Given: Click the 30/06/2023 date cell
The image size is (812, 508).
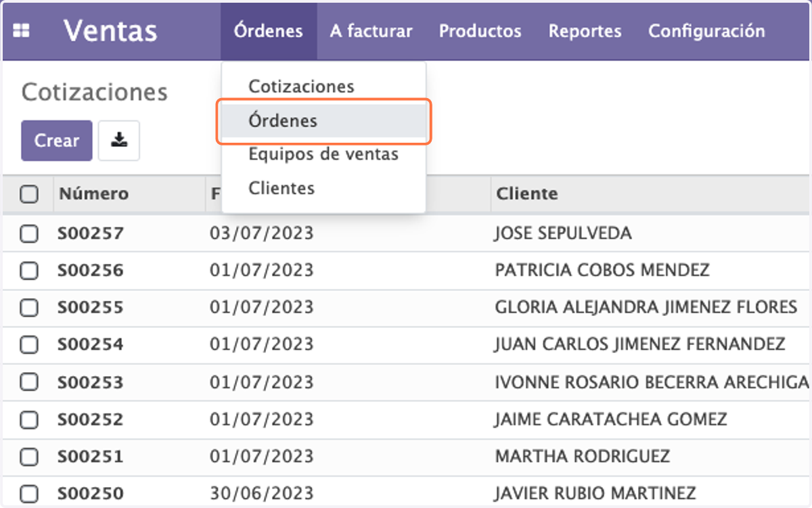Looking at the screenshot, I should (262, 494).
